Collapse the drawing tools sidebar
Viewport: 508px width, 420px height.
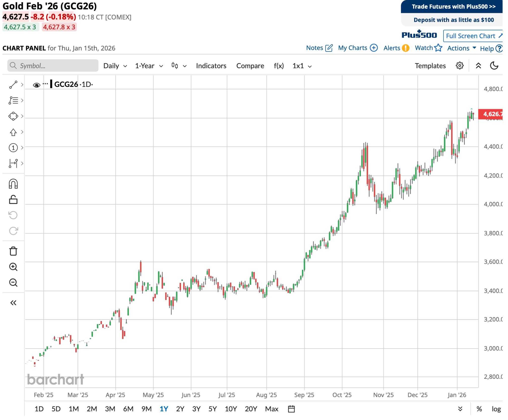tap(13, 303)
